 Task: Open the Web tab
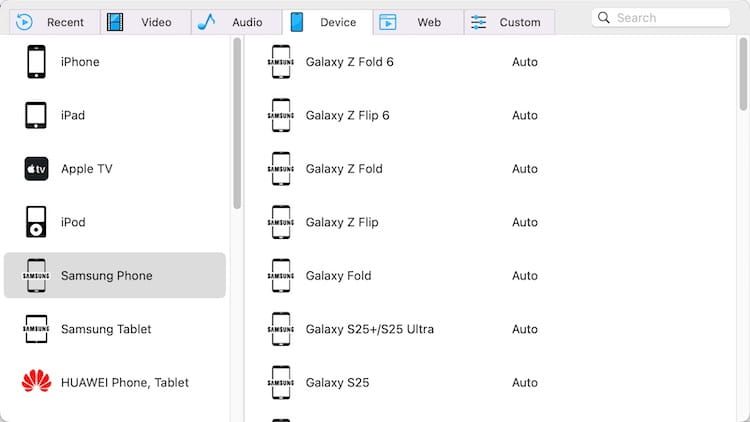click(418, 22)
